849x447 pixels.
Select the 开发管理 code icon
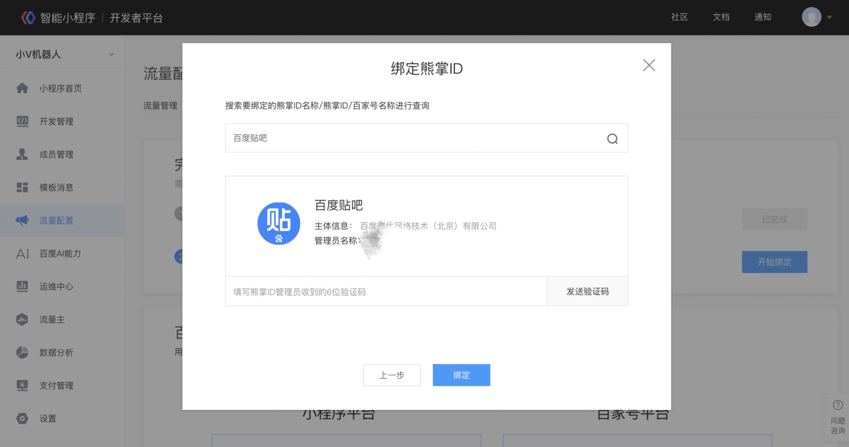pyautogui.click(x=22, y=121)
